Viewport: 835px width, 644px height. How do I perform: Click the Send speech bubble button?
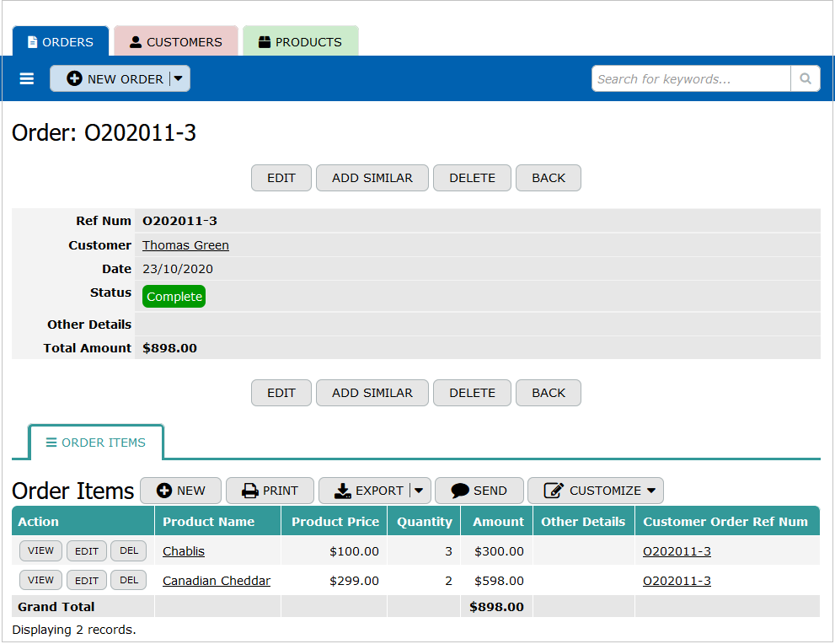point(479,491)
